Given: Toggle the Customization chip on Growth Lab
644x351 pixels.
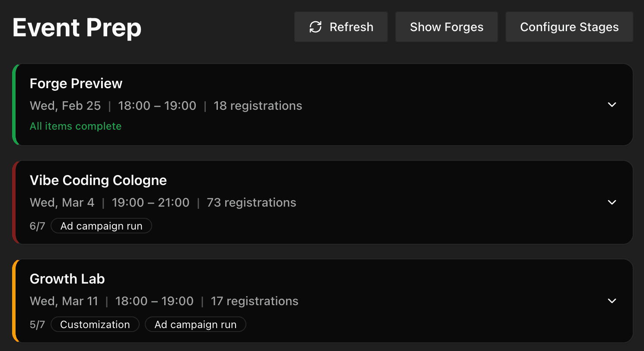Looking at the screenshot, I should (95, 324).
